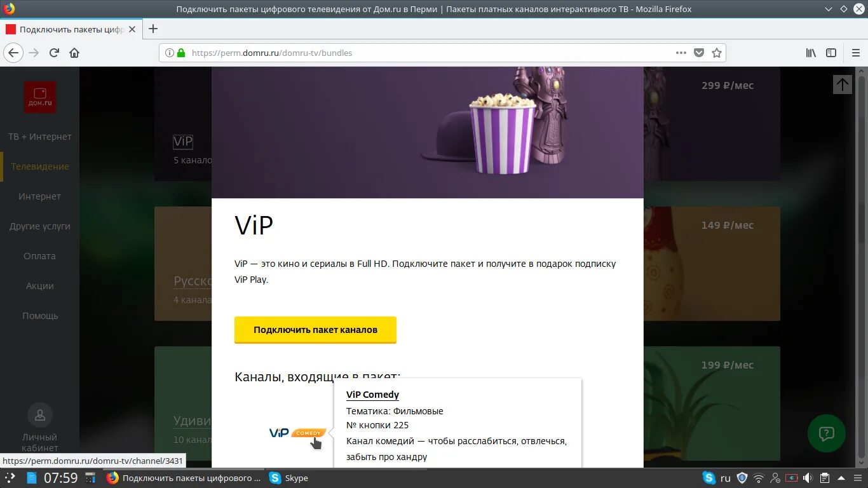Open Интернет in the sidebar menu
Screen dimensions: 868x488
click(40, 196)
